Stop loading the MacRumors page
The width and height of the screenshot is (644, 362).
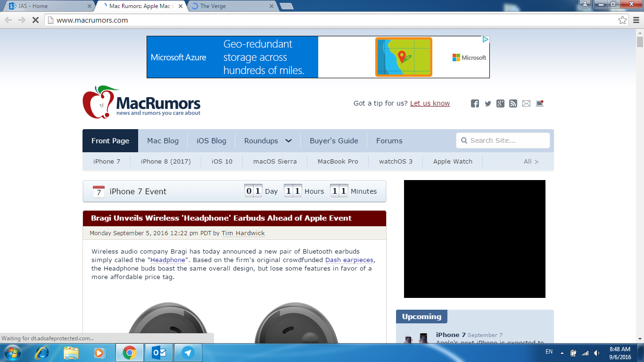35,20
